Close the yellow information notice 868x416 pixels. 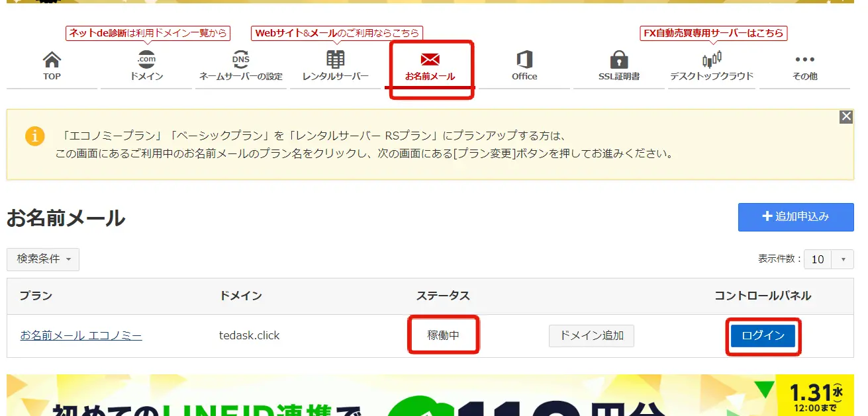845,117
